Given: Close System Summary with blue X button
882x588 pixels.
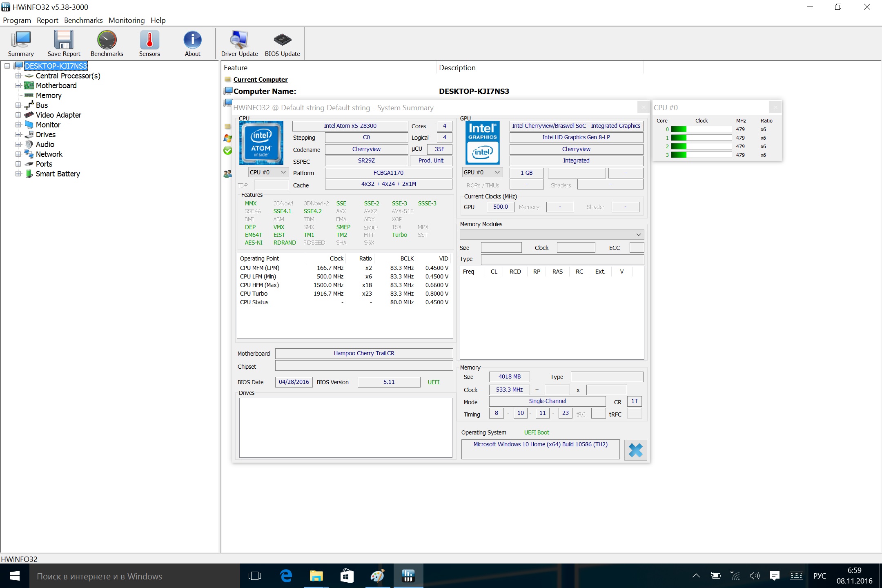Looking at the screenshot, I should click(x=635, y=450).
